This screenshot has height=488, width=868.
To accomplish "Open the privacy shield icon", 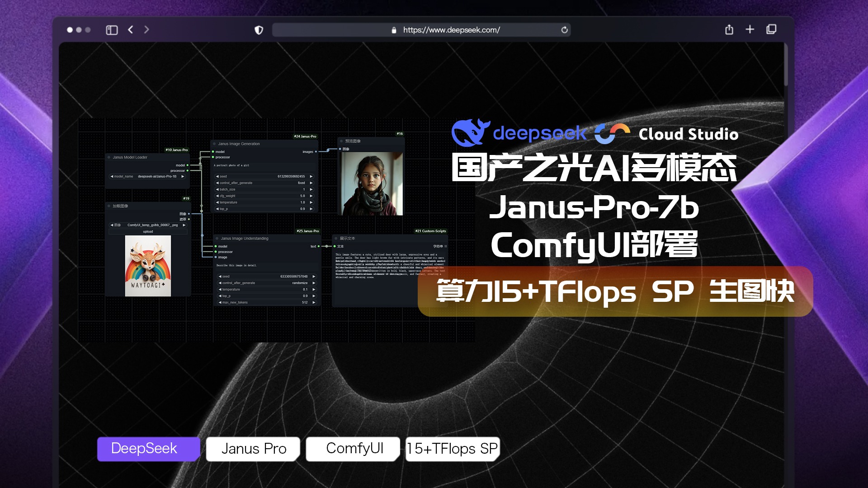I will click(x=259, y=30).
